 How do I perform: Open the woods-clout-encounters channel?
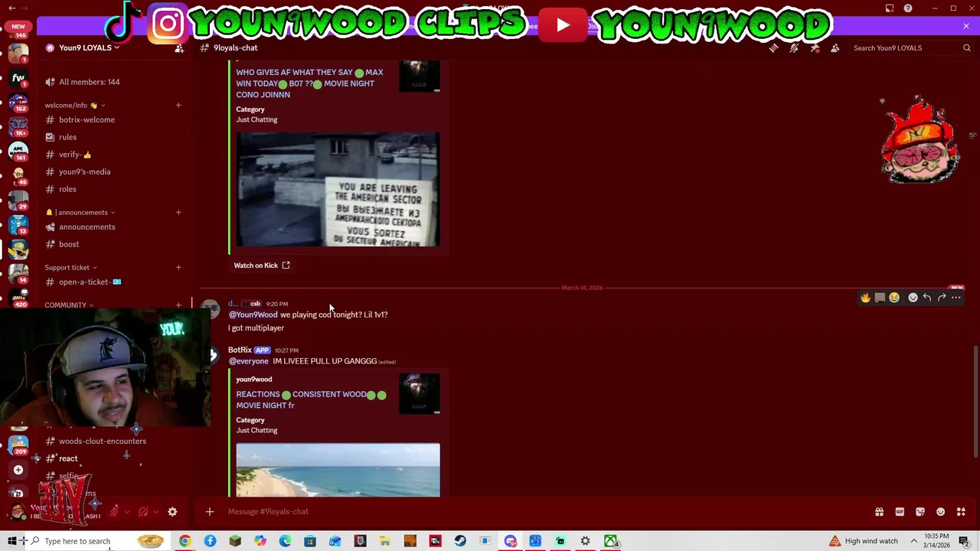pyautogui.click(x=102, y=441)
